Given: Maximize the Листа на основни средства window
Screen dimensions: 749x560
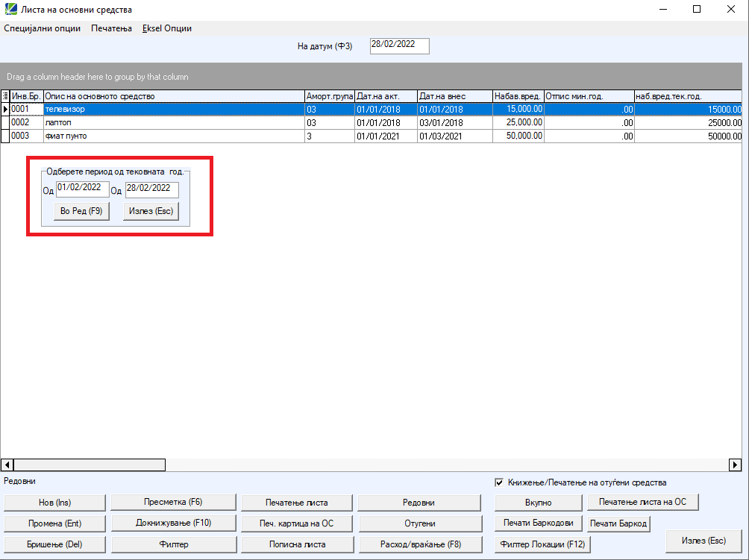Looking at the screenshot, I should [x=697, y=9].
